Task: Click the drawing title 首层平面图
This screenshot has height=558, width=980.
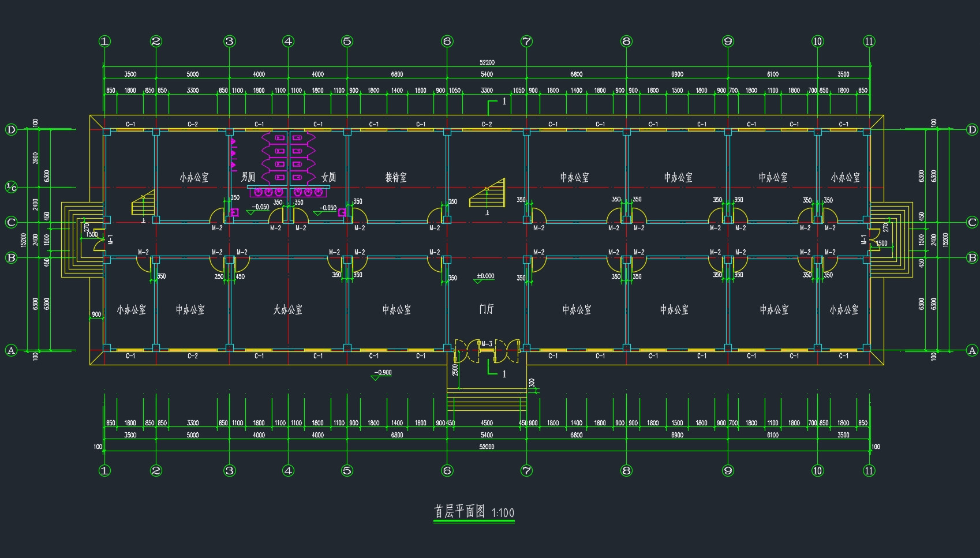Action: 459,511
